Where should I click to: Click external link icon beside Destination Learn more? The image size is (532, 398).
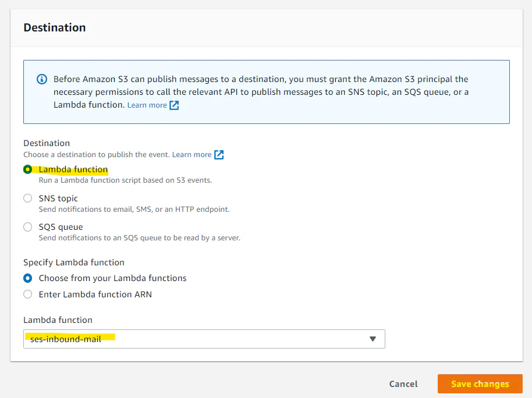(x=219, y=155)
